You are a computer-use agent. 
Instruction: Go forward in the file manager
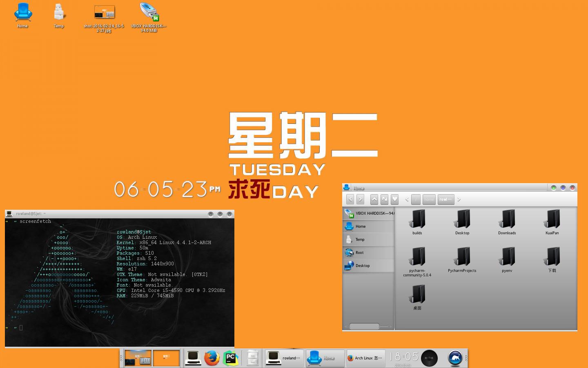pyautogui.click(x=360, y=199)
